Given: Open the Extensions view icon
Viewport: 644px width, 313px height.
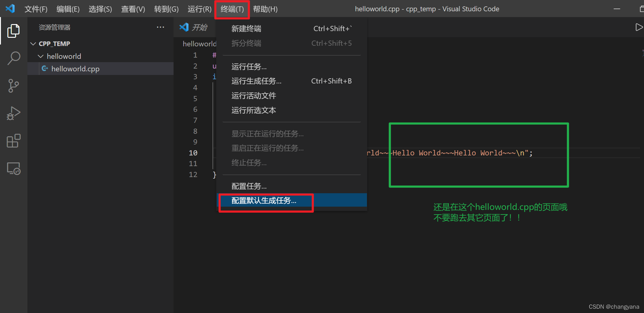Looking at the screenshot, I should 13,141.
